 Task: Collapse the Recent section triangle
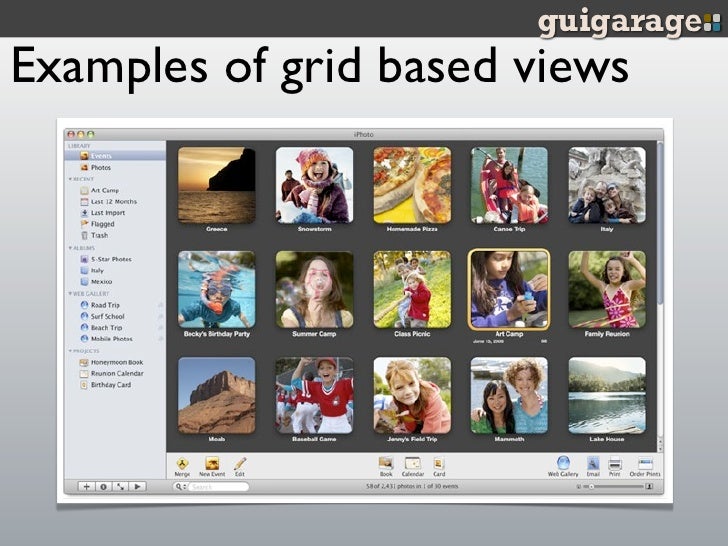pos(70,179)
